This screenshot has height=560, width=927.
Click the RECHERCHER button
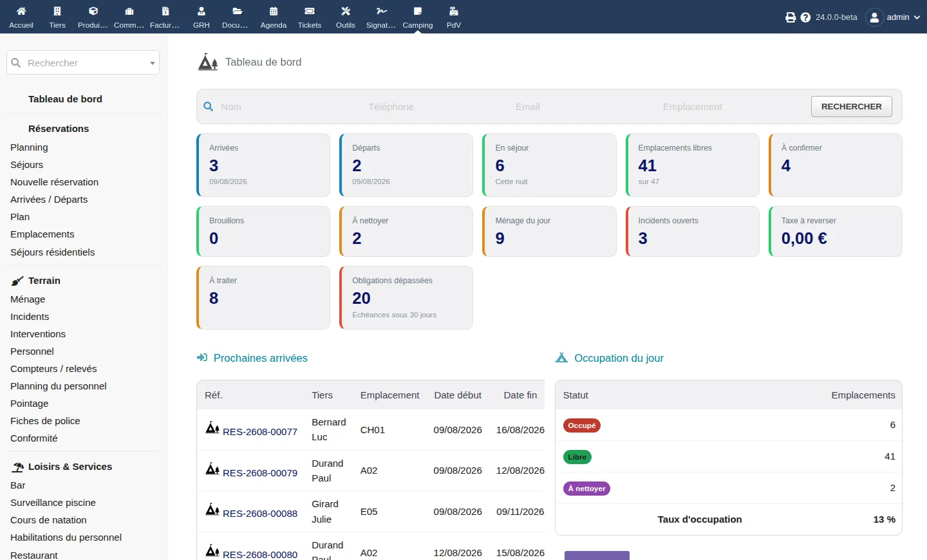pyautogui.click(x=852, y=107)
